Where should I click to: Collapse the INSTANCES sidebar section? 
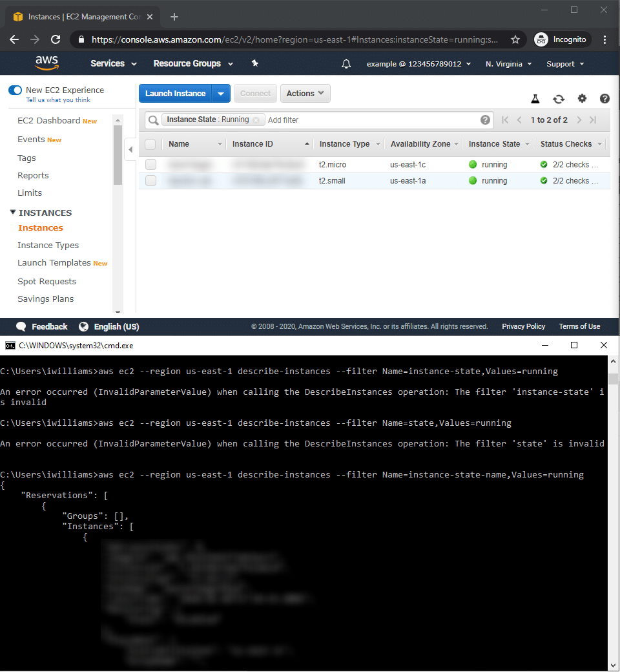coord(13,212)
